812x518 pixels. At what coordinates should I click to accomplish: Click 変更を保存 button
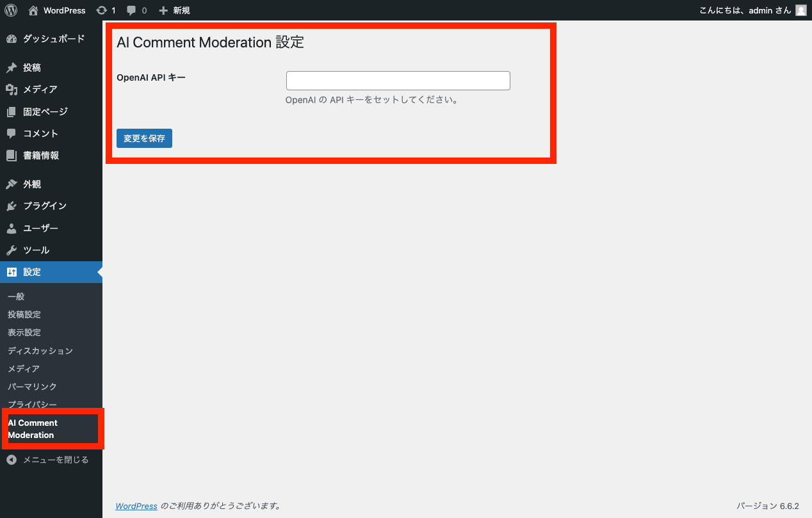144,138
